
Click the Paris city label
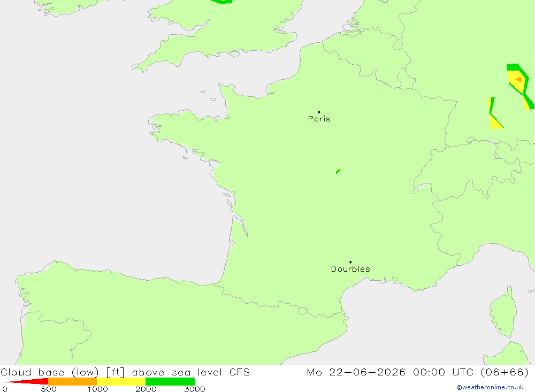(x=319, y=119)
